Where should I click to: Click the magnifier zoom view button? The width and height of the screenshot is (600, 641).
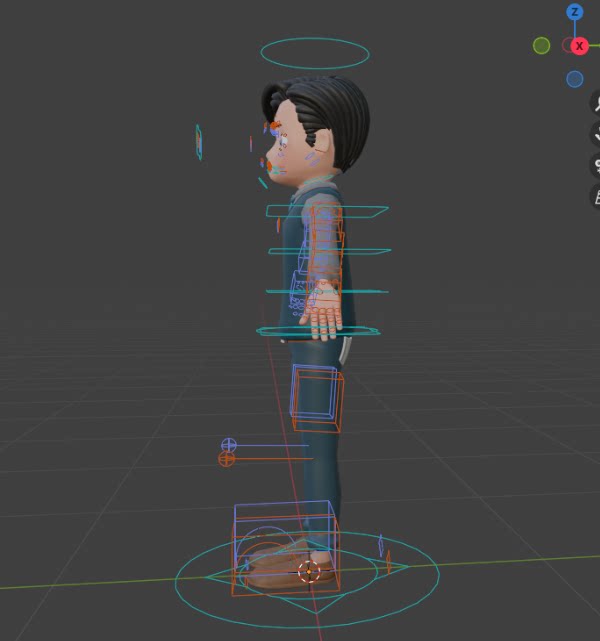(x=596, y=103)
